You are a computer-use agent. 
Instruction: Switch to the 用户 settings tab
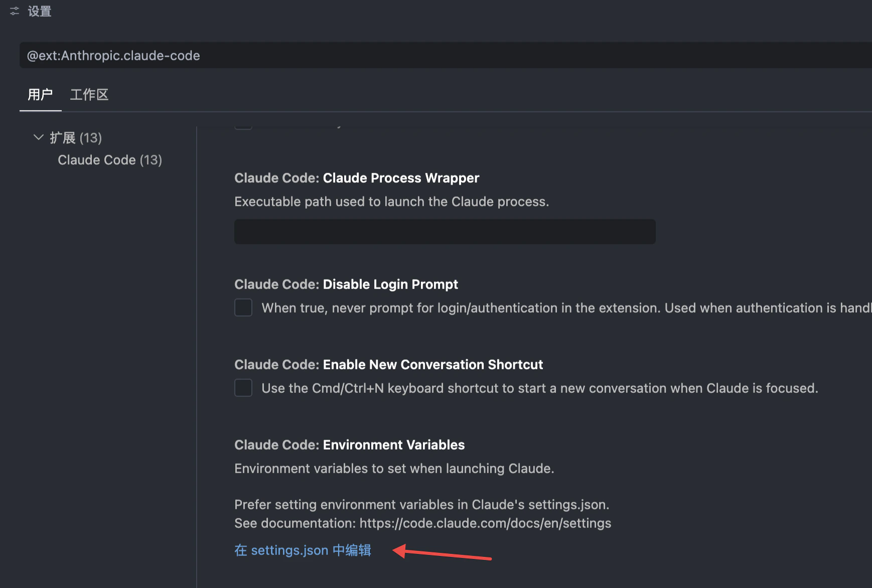(40, 94)
